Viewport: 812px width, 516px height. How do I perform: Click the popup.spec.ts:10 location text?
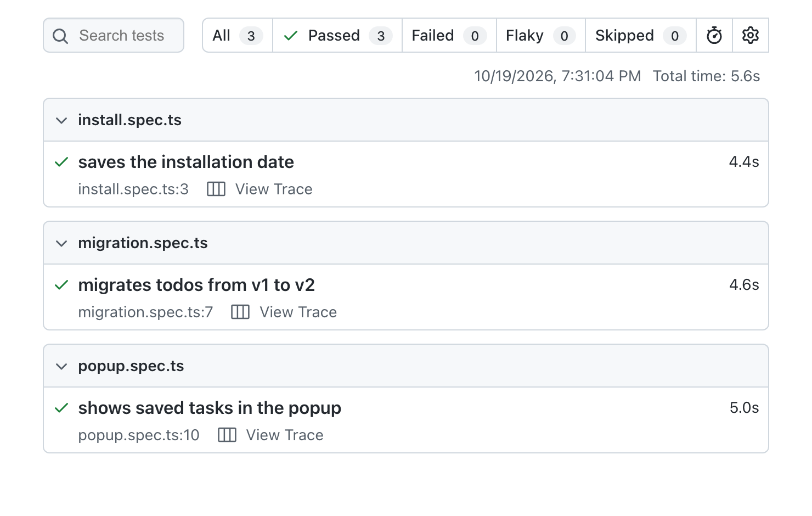coord(139,435)
